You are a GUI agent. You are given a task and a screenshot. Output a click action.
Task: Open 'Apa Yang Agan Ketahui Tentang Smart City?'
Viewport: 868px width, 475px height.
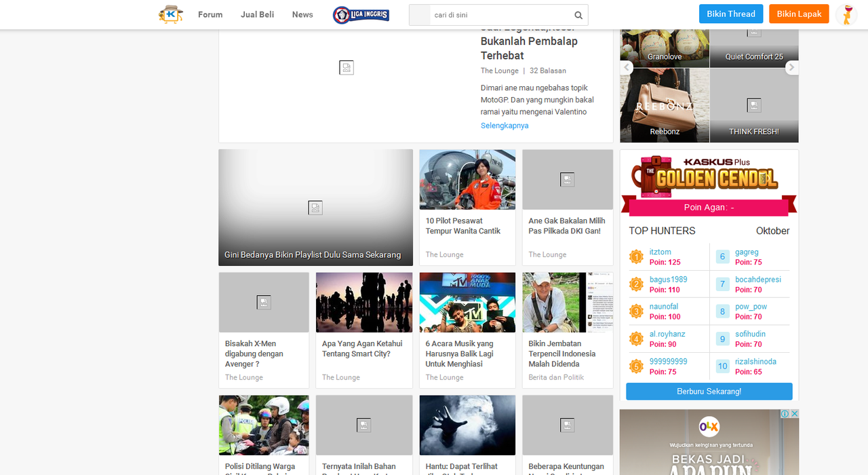pos(362,349)
